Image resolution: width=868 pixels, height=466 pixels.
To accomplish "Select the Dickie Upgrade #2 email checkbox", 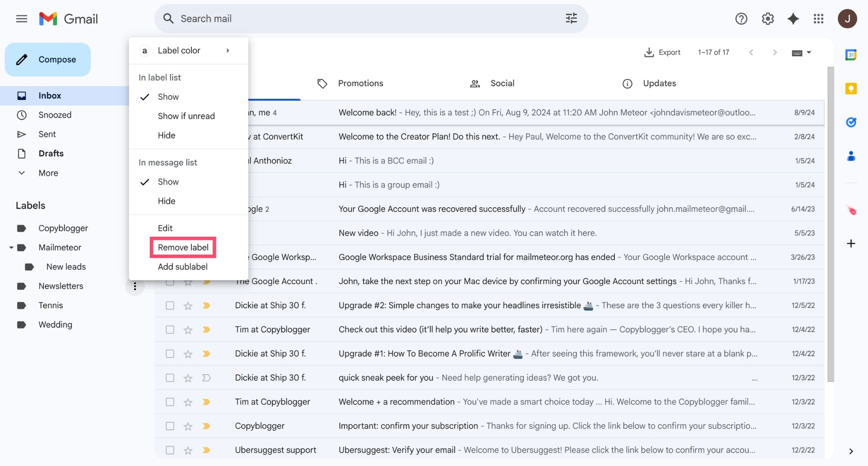I will tap(169, 306).
